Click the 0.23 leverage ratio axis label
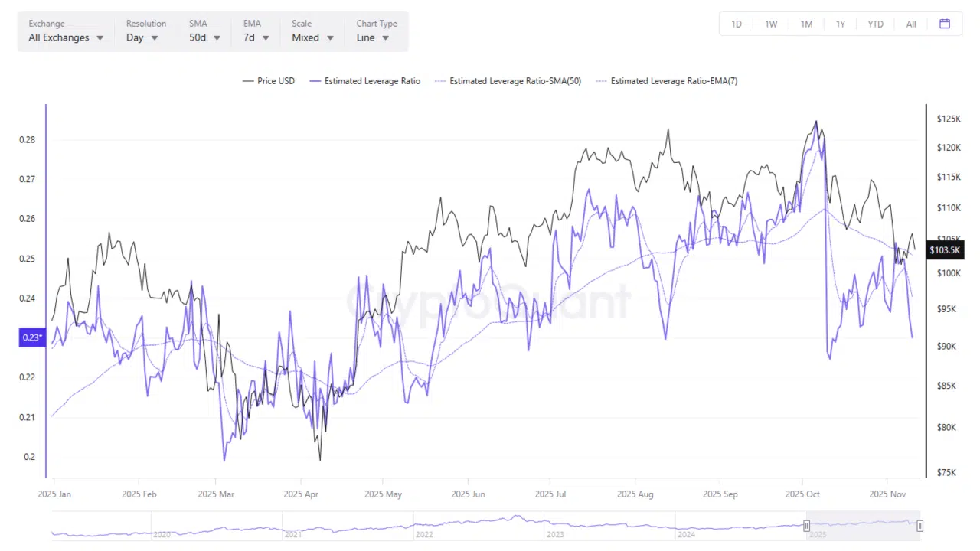The width and height of the screenshot is (980, 551). tap(32, 337)
